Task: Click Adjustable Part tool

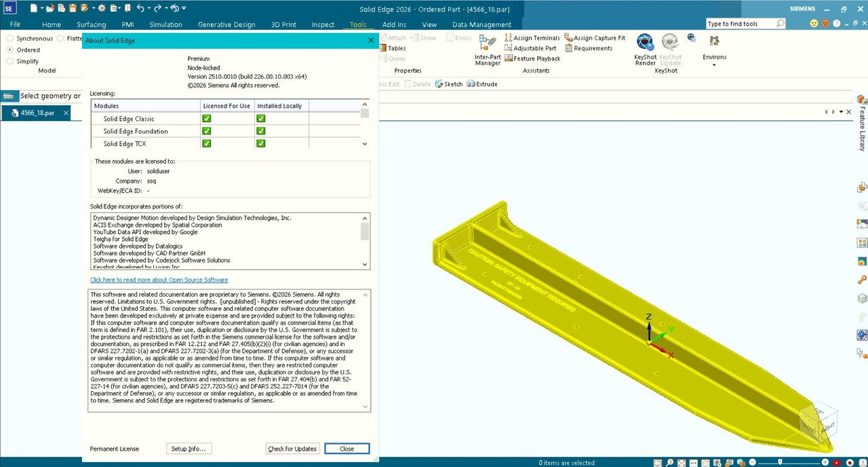Action: pyautogui.click(x=530, y=48)
